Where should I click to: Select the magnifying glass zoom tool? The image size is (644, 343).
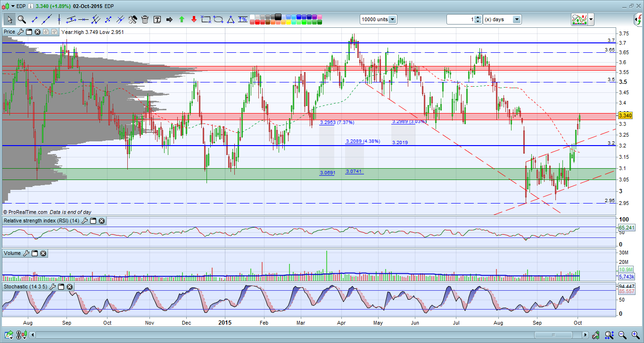22,19
